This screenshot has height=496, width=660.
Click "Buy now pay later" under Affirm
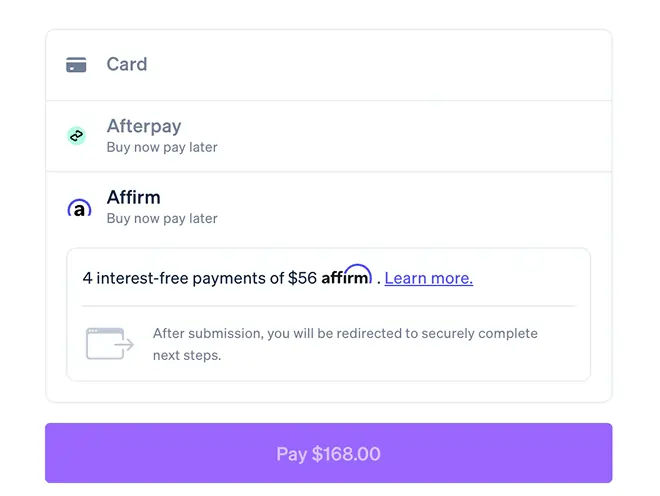tap(162, 218)
